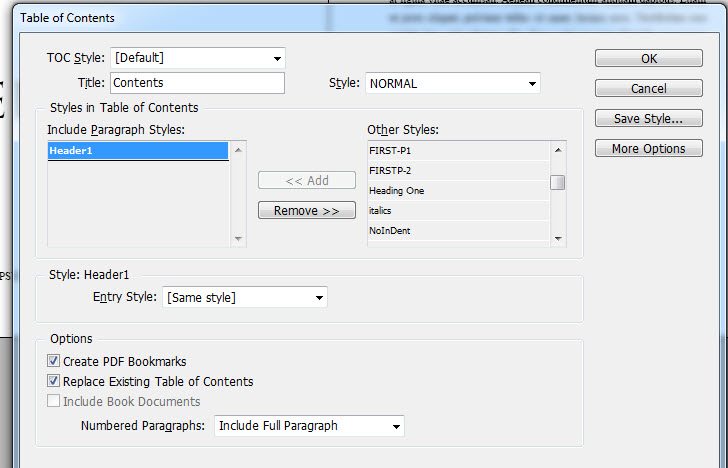This screenshot has height=468, width=728.
Task: Click scrollbar thumb in Other Styles list
Action: click(x=558, y=182)
